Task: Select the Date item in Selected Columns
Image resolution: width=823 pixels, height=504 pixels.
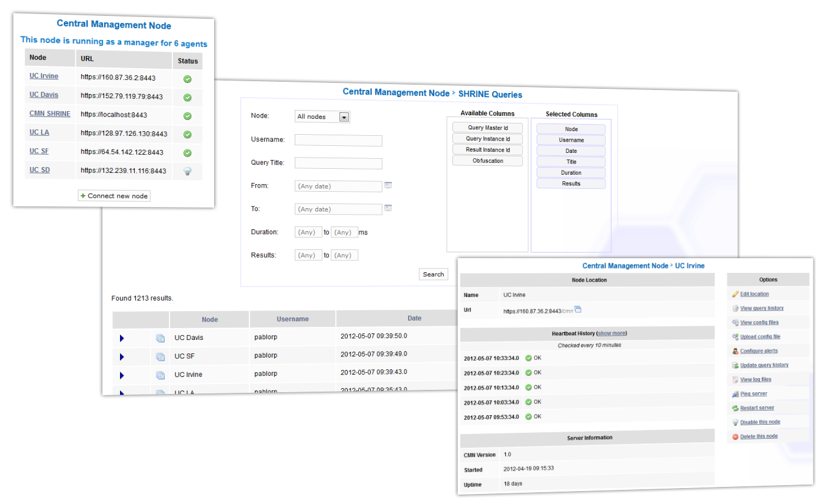Action: (571, 151)
